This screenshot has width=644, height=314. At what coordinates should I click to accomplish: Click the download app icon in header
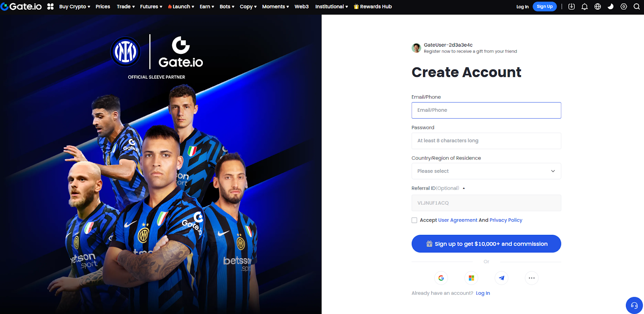point(571,6)
